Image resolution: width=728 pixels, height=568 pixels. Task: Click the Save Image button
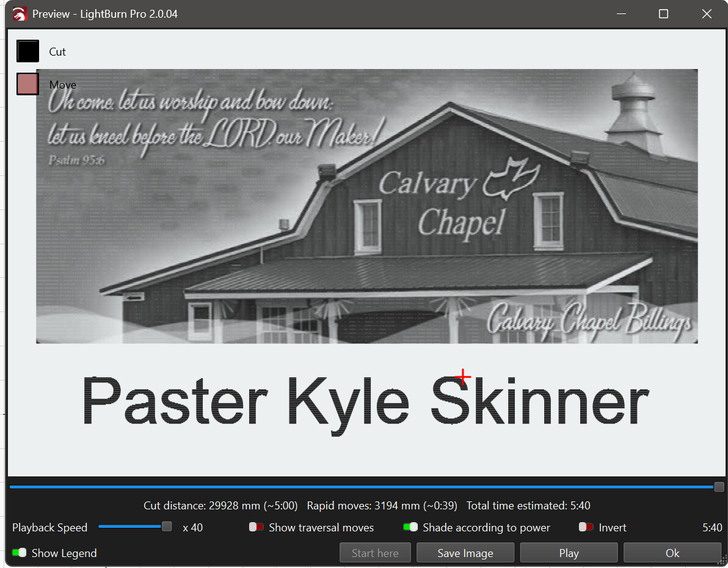(x=465, y=553)
